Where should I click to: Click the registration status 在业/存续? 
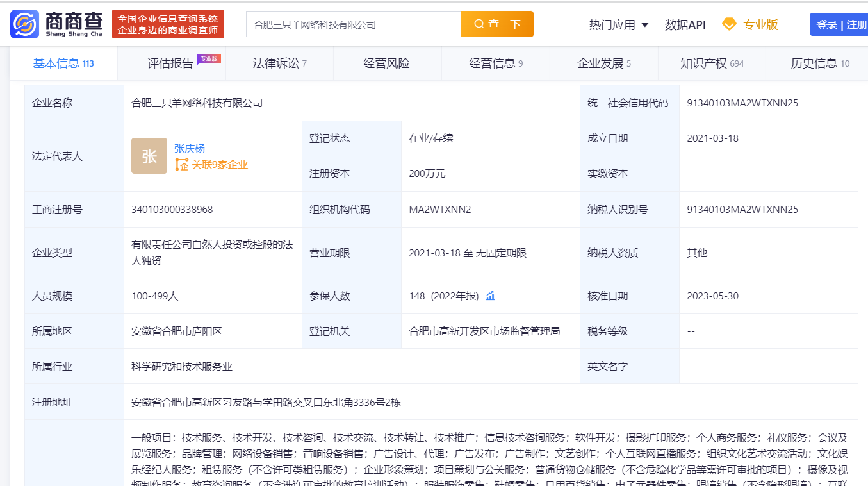pyautogui.click(x=431, y=138)
